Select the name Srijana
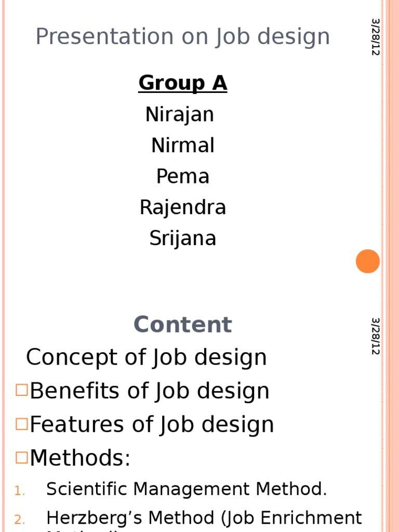Viewport: 399px width, 532px height. pos(182,238)
